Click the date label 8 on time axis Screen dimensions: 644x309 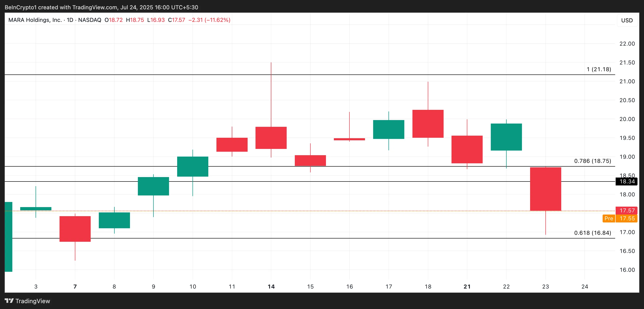(x=114, y=286)
